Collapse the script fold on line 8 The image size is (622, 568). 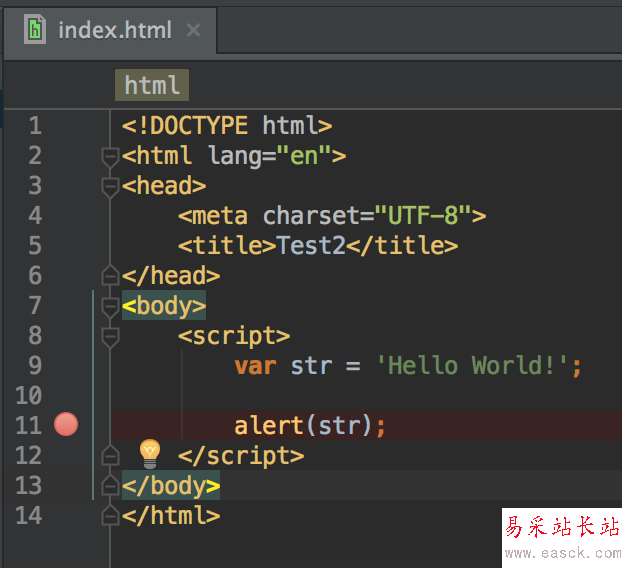pyautogui.click(x=110, y=336)
